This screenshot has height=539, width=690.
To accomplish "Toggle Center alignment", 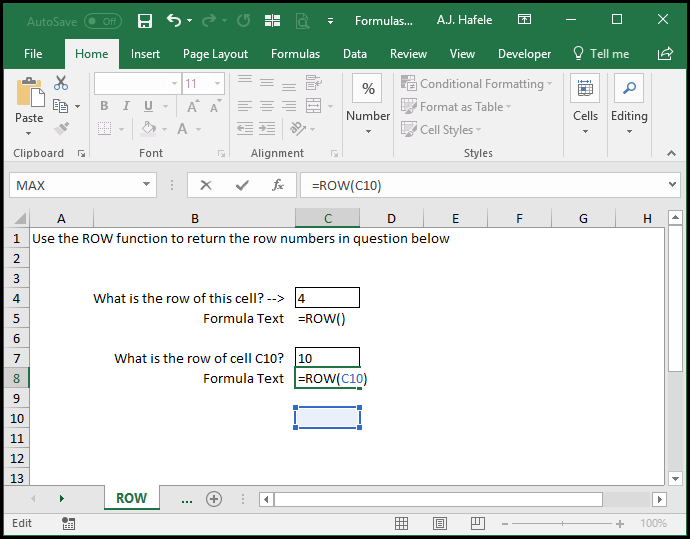I will [x=267, y=106].
